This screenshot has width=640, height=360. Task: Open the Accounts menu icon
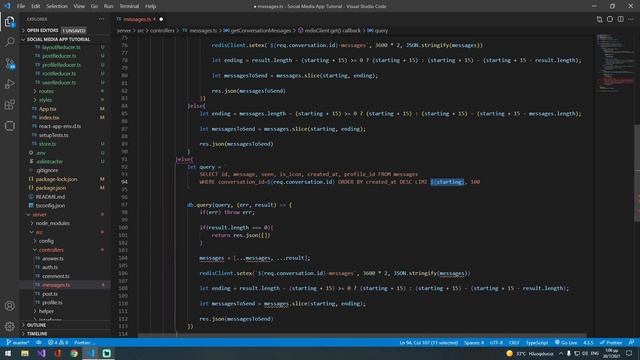tap(9, 306)
